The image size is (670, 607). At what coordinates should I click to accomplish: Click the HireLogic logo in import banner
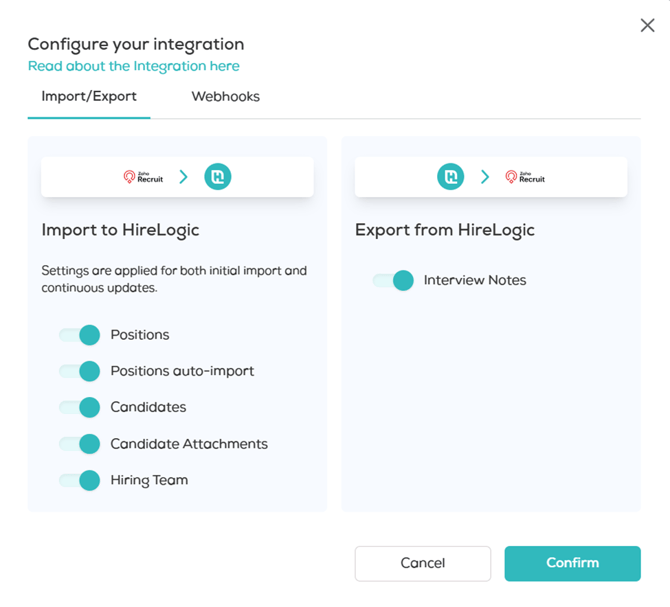coord(218,177)
